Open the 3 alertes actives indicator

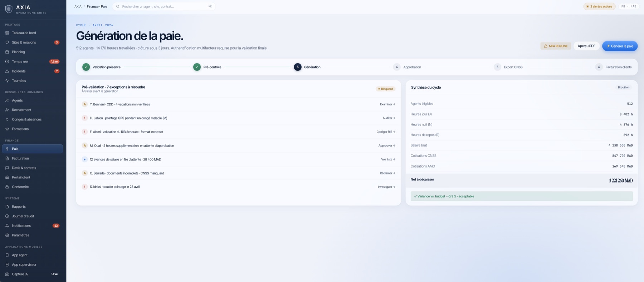click(x=599, y=6)
